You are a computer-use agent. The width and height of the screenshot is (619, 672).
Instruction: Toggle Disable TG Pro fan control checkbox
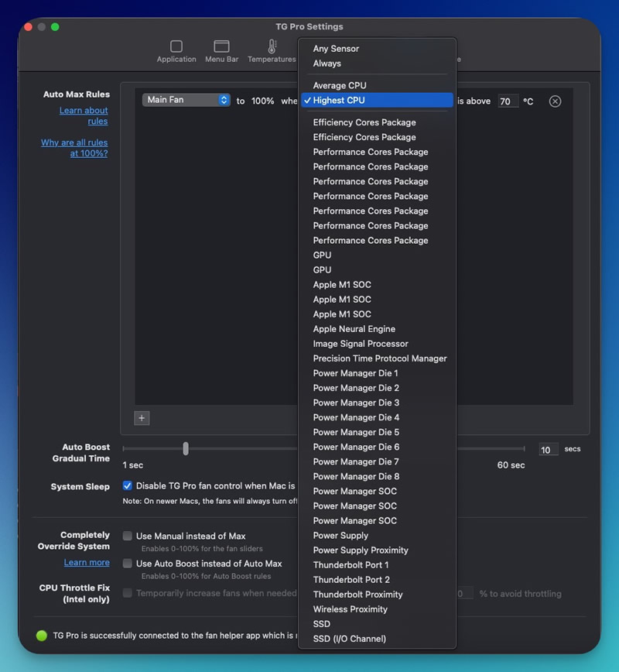click(x=127, y=485)
